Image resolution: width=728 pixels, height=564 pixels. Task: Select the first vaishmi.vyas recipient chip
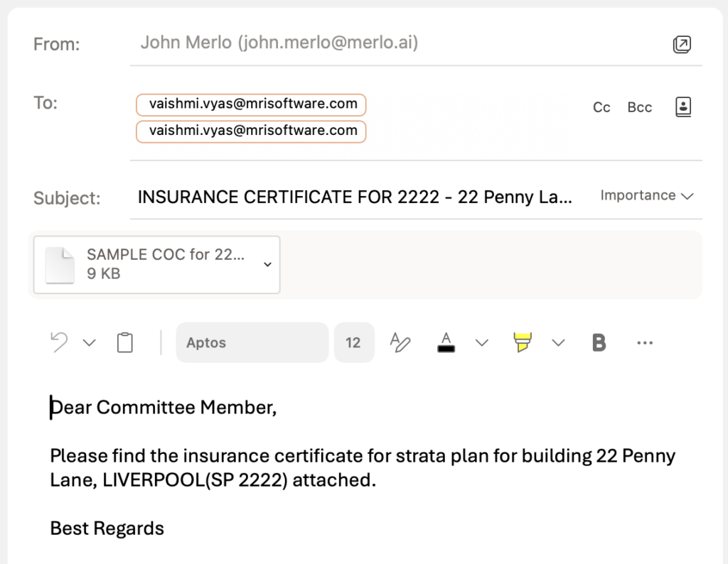pyautogui.click(x=251, y=105)
